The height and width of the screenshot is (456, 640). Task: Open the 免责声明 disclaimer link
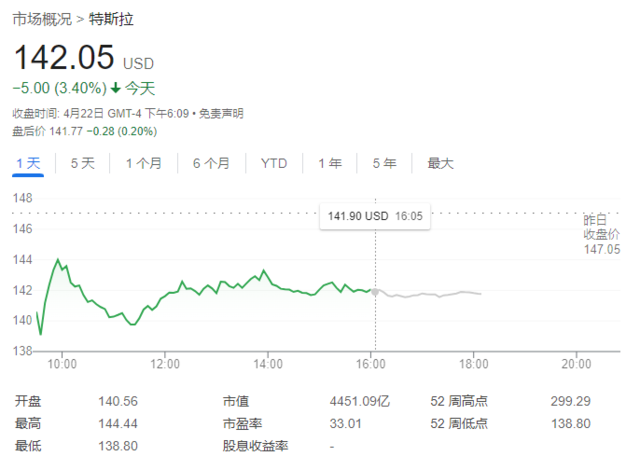(x=221, y=113)
